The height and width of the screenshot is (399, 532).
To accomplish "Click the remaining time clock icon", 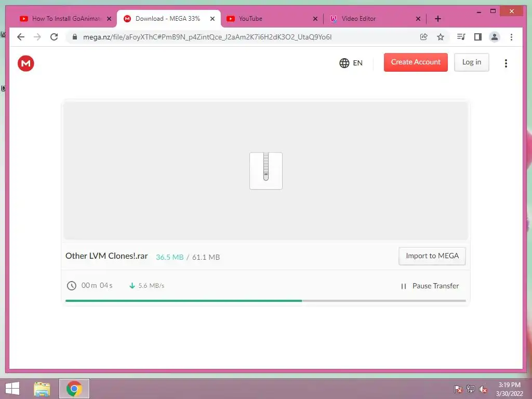I will (x=71, y=286).
